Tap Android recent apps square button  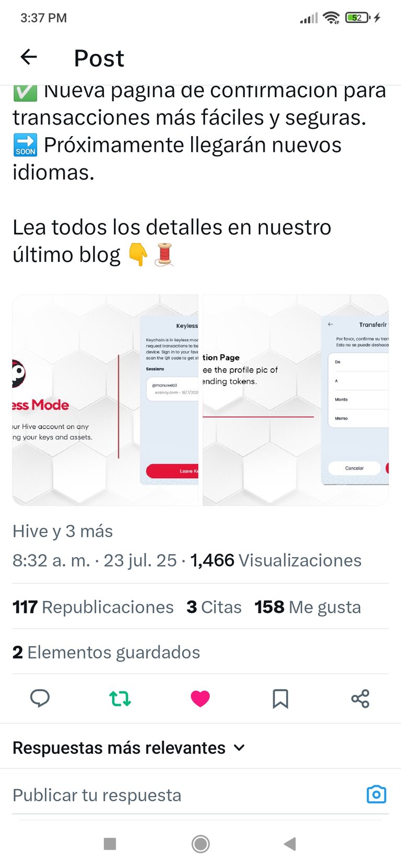pyautogui.click(x=110, y=843)
